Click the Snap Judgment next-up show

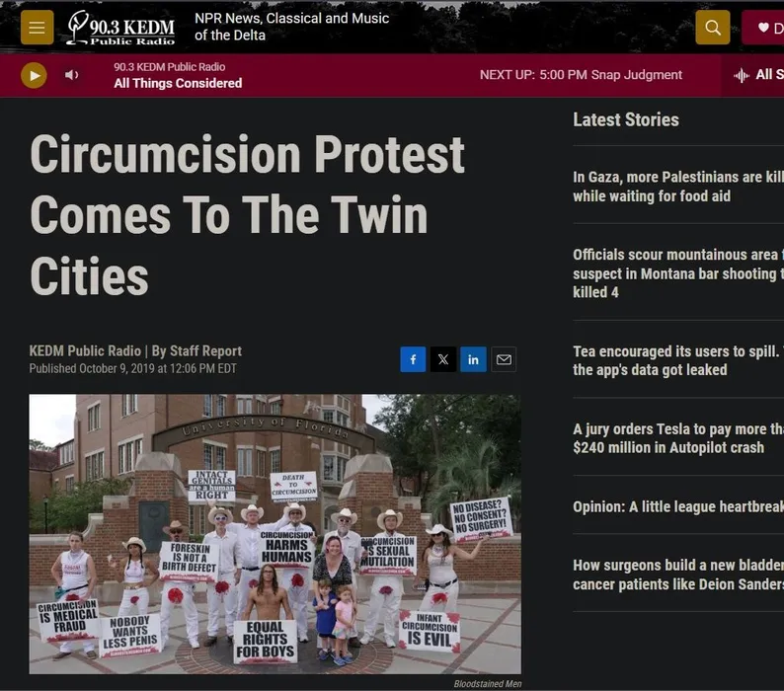[x=636, y=75]
